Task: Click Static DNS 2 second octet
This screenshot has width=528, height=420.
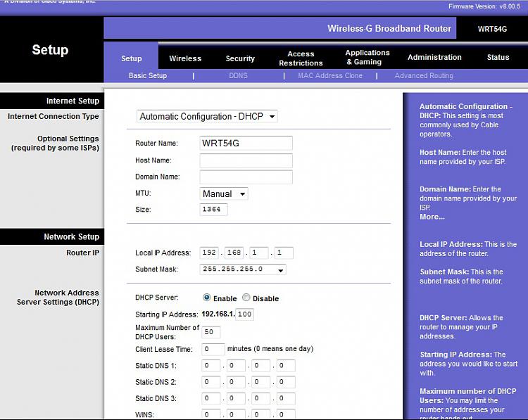Action: coord(236,382)
